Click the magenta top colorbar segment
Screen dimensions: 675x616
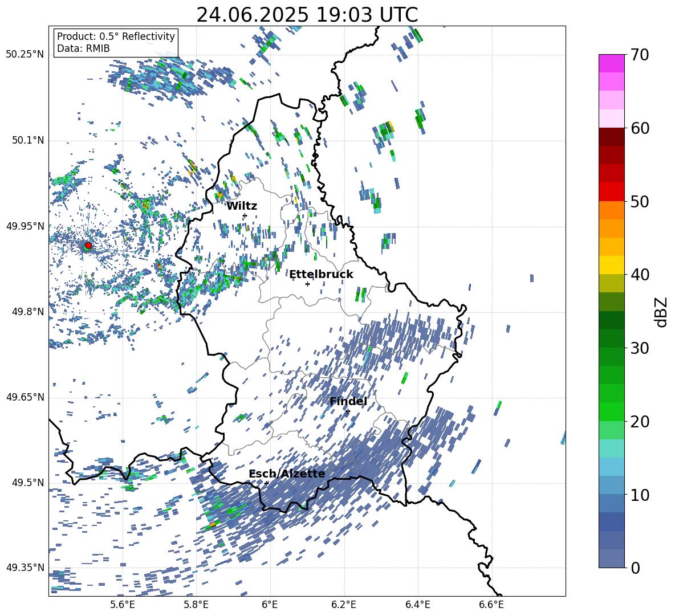coord(612,64)
